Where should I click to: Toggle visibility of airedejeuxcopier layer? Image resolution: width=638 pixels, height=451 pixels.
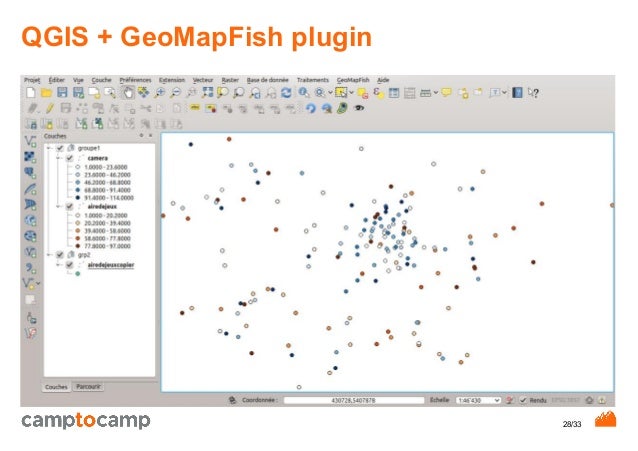click(70, 265)
